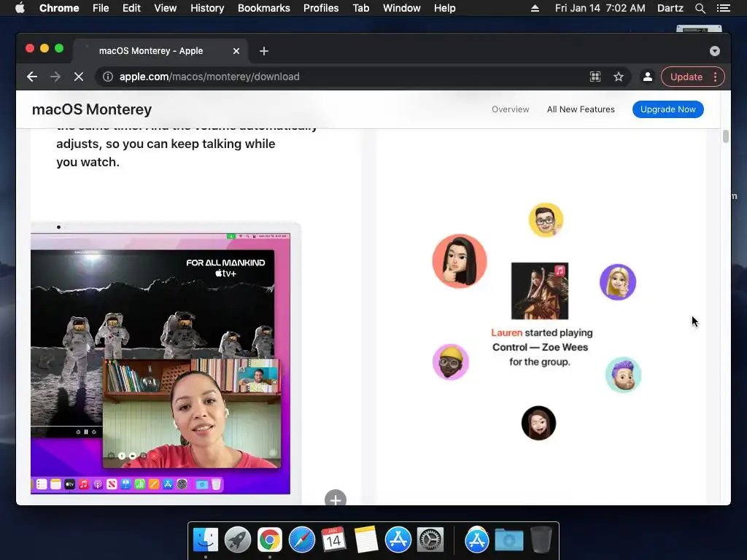Click the Upgrade Now button

(668, 109)
